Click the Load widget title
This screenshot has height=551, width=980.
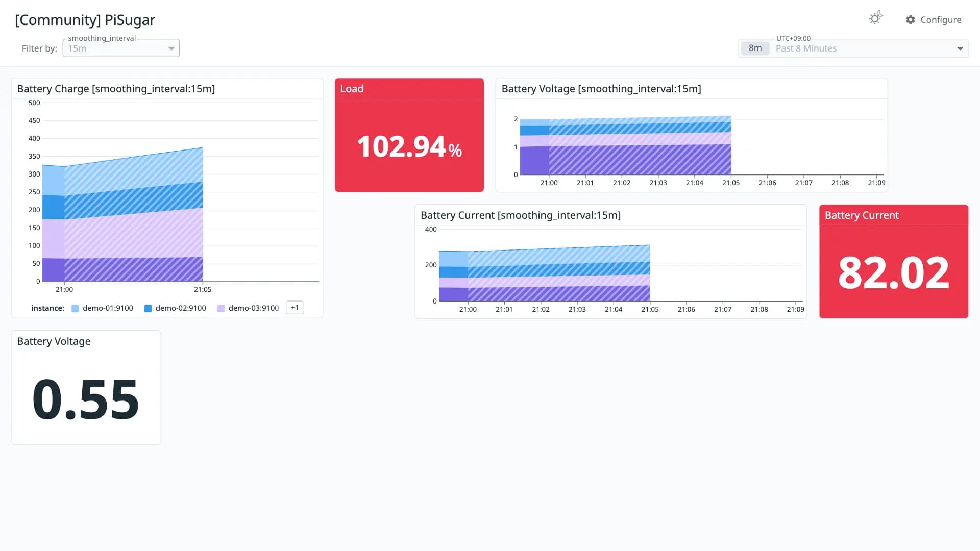coord(352,89)
